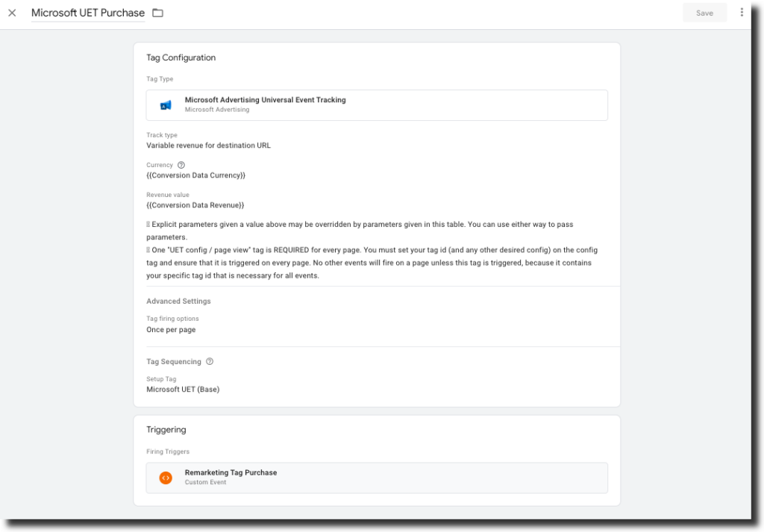Click the Conversion Data Revenue variable value
The height and width of the screenshot is (532, 764).
point(195,205)
